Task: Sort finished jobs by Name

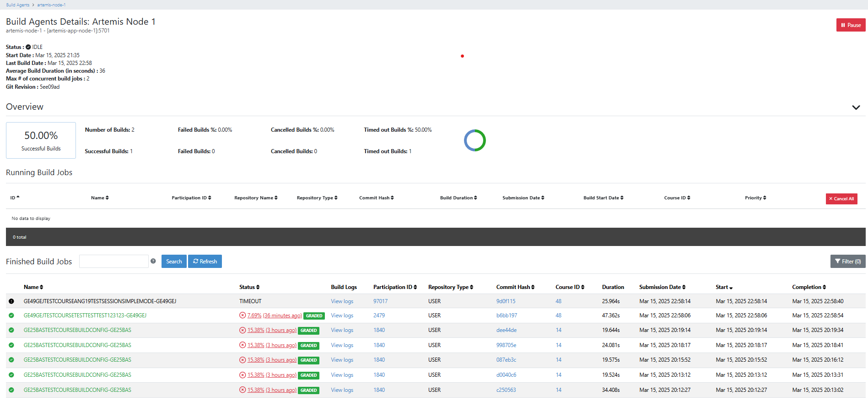Action: (x=33, y=287)
